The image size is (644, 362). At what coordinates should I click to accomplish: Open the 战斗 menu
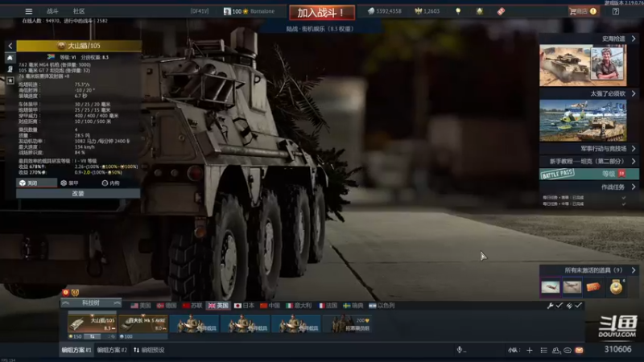52,11
